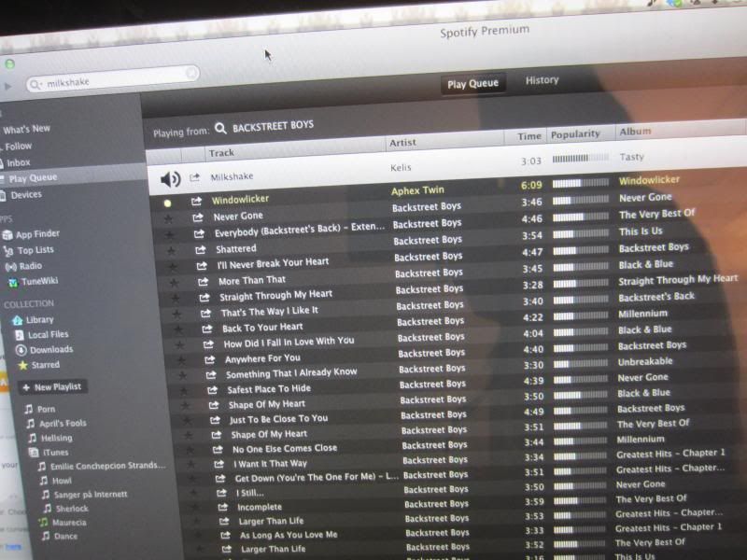Share Something That I Already Know
The image size is (747, 560).
(211, 375)
